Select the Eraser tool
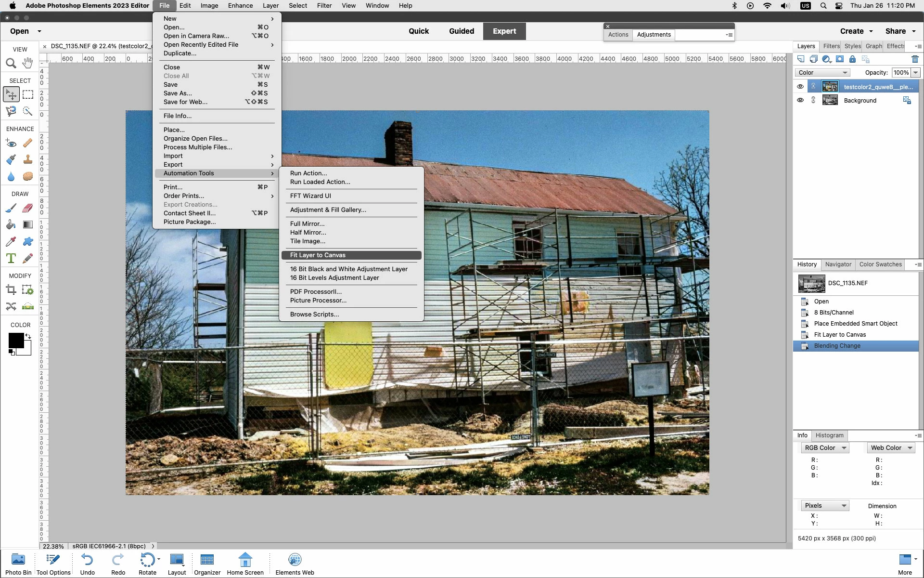Viewport: 924px width, 578px height. [x=28, y=208]
